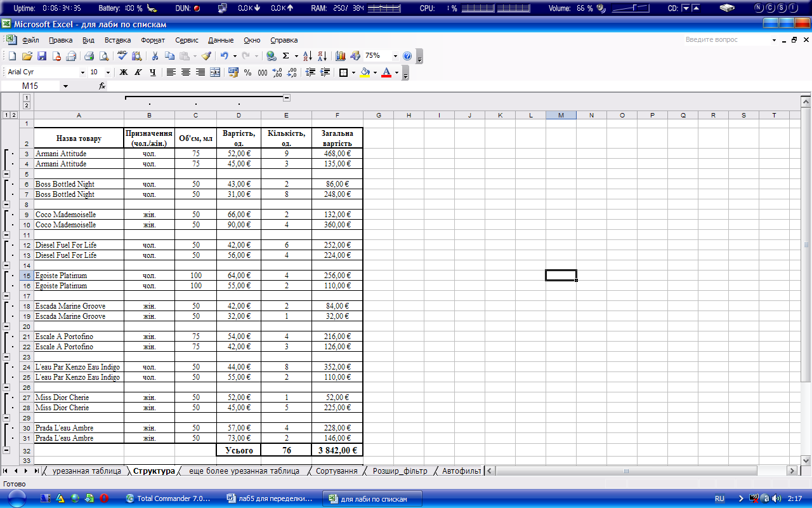812x508 pixels.
Task: Sort ascending with the A-Я icon
Action: coord(308,56)
